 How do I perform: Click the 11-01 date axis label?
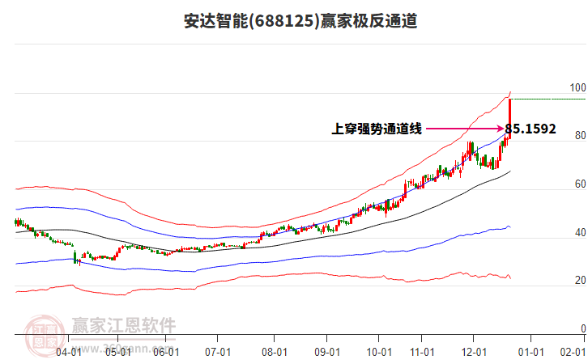pyautogui.click(x=422, y=352)
